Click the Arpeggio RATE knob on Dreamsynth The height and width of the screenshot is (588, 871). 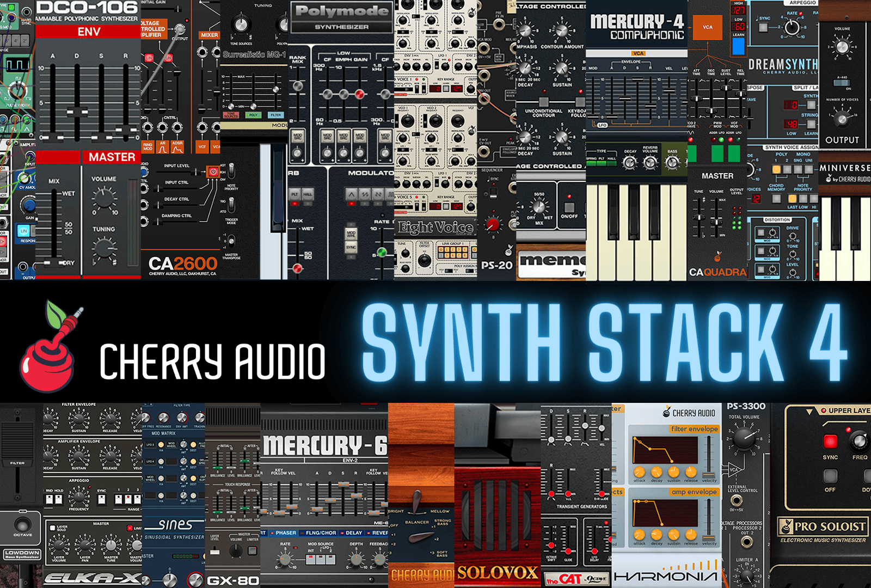point(792,27)
